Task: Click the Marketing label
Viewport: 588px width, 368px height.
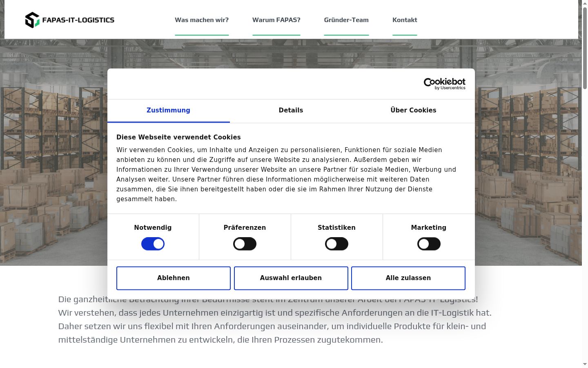Action: [x=429, y=228]
